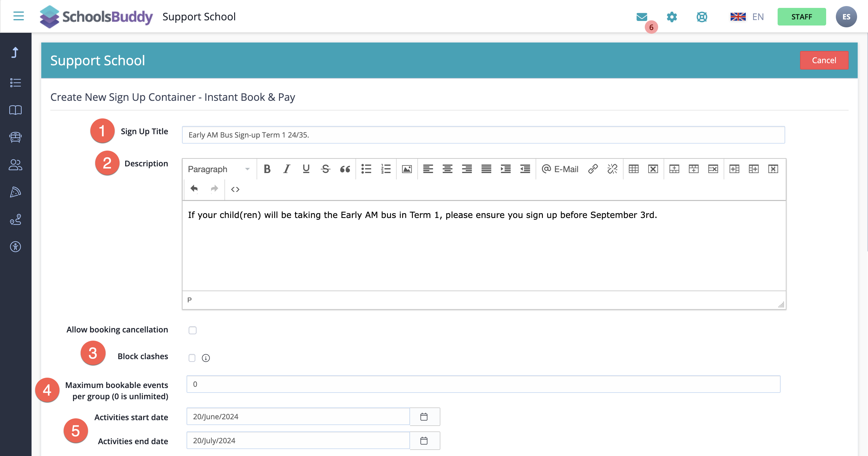
Task: Click the editor resize handle corner
Action: click(781, 305)
